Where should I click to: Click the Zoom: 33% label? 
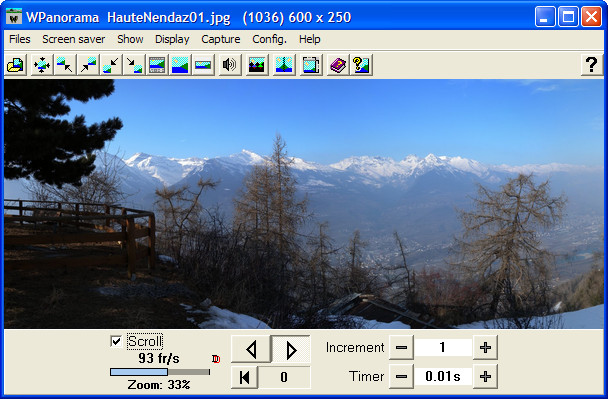159,385
